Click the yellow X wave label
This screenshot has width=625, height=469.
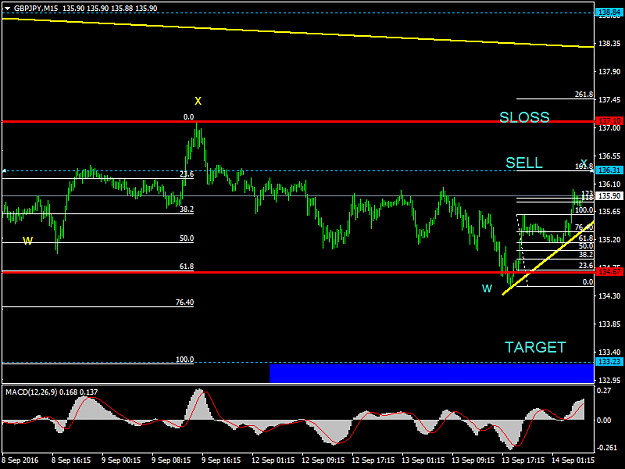click(198, 101)
